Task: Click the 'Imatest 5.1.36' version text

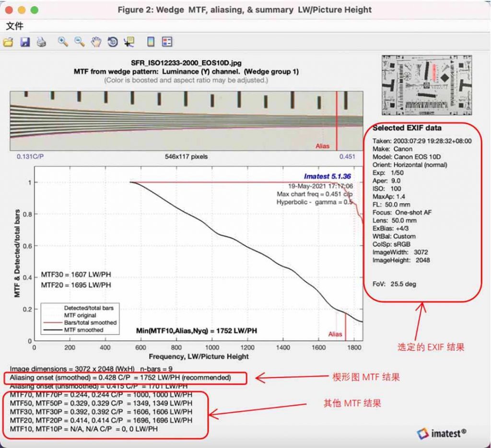Action: pyautogui.click(x=327, y=176)
